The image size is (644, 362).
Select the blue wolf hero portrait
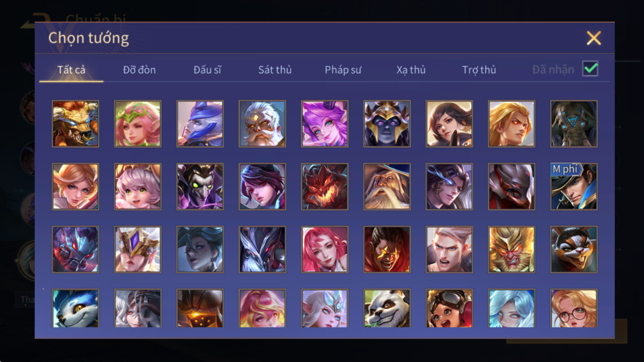pos(75,308)
